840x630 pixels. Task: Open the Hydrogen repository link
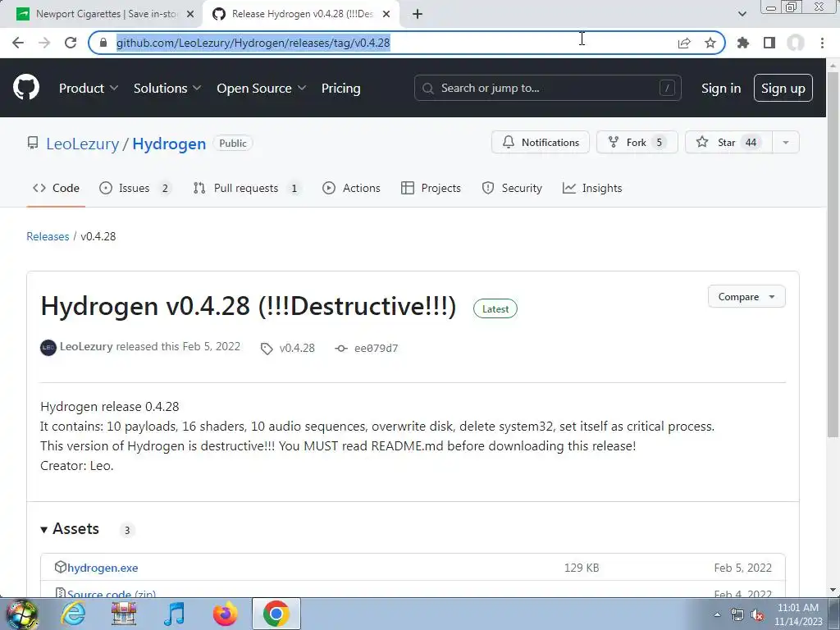coord(169,144)
